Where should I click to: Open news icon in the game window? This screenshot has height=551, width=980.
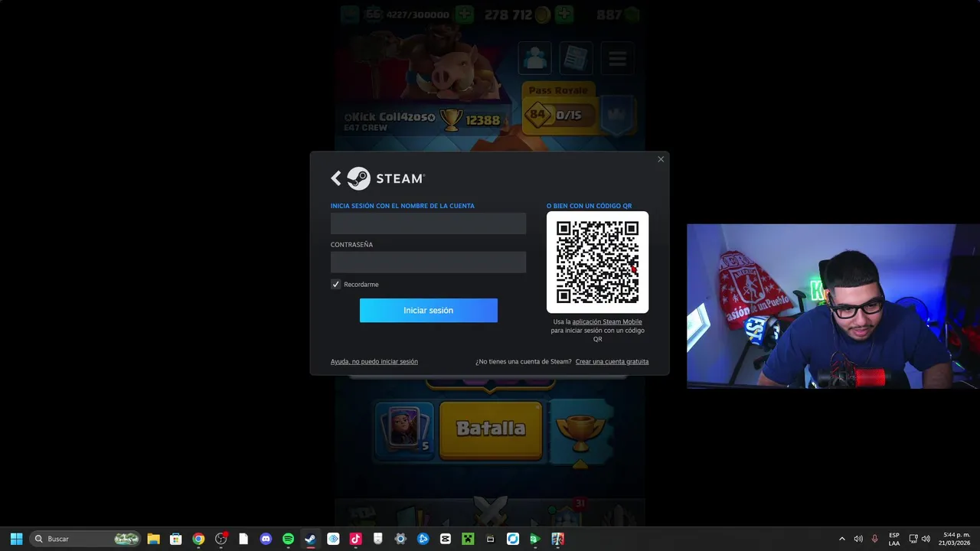[576, 58]
